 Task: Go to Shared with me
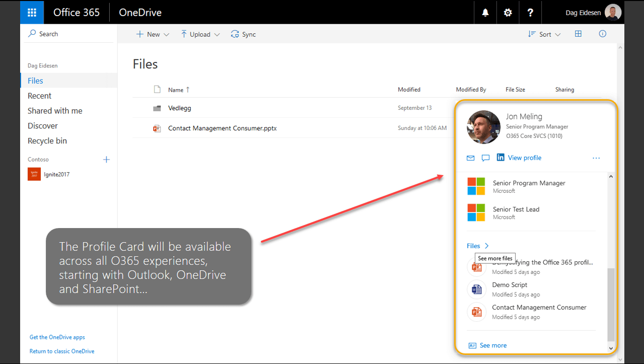55,111
